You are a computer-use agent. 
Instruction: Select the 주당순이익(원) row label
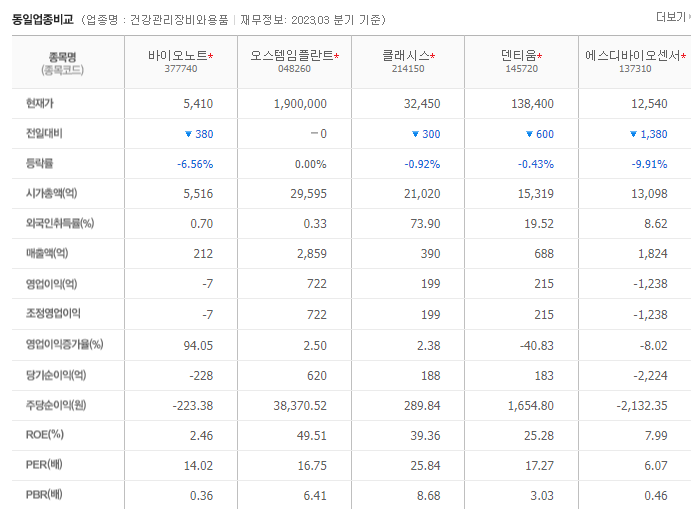[56, 405]
